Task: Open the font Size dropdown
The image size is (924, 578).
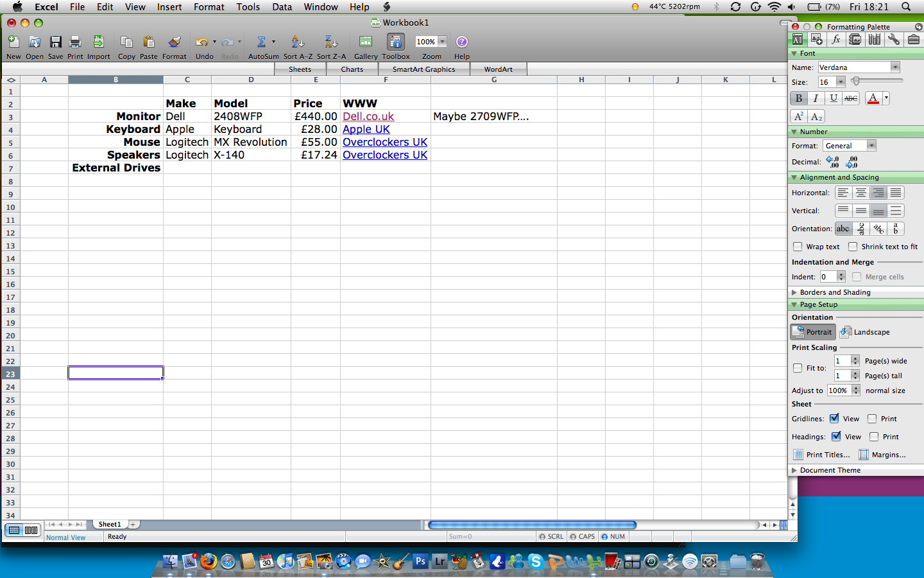Action: [840, 82]
